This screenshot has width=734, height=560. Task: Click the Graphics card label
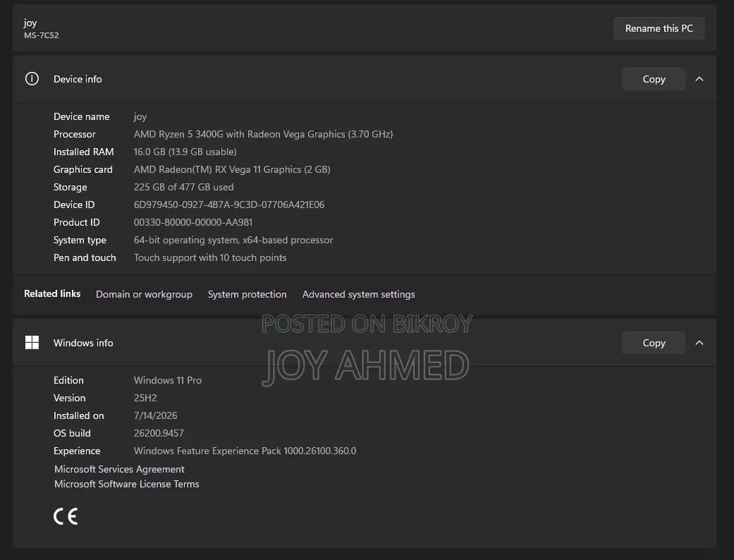(x=83, y=169)
